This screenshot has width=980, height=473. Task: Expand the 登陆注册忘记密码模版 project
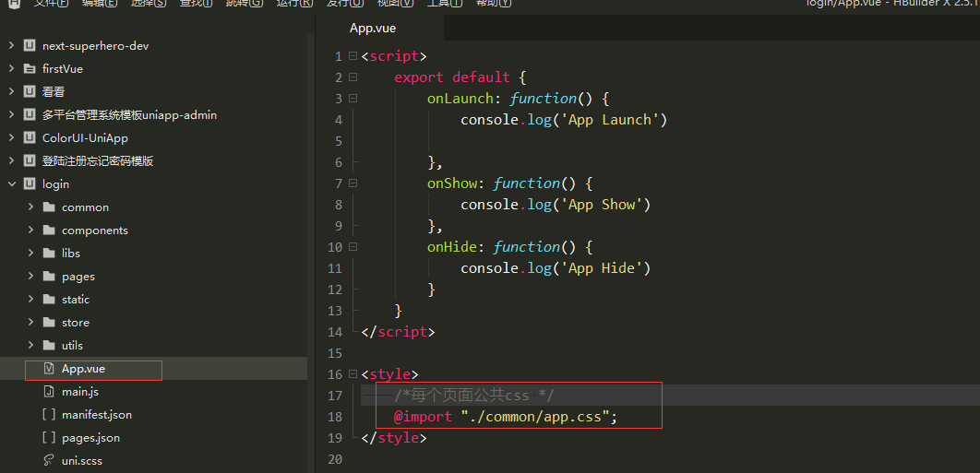pos(11,161)
